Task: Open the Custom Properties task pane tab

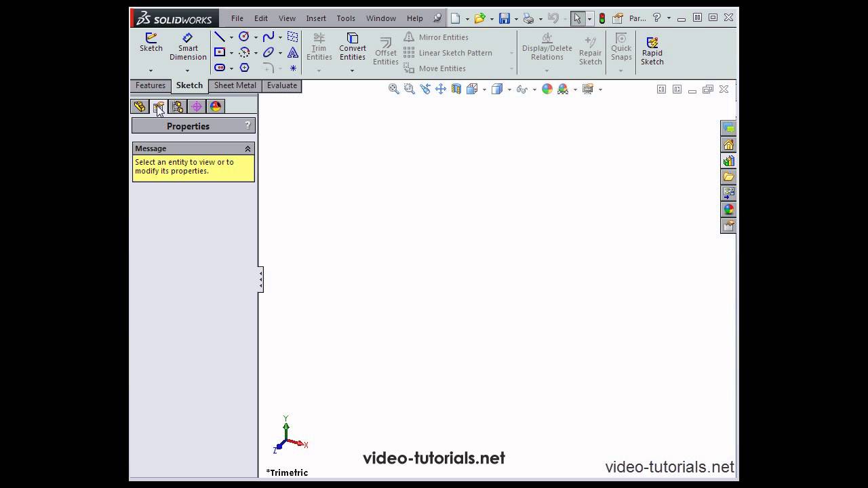Action: tap(728, 226)
